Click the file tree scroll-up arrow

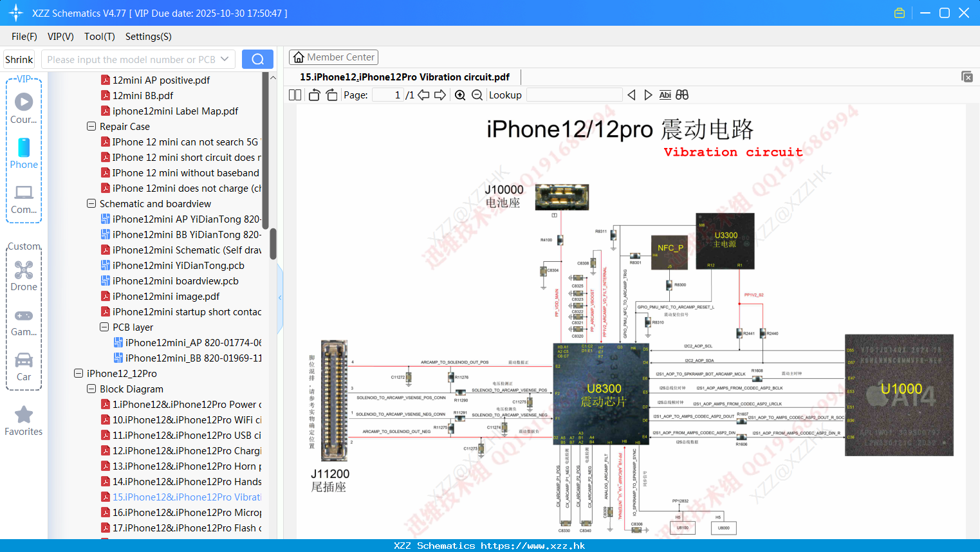(273, 77)
